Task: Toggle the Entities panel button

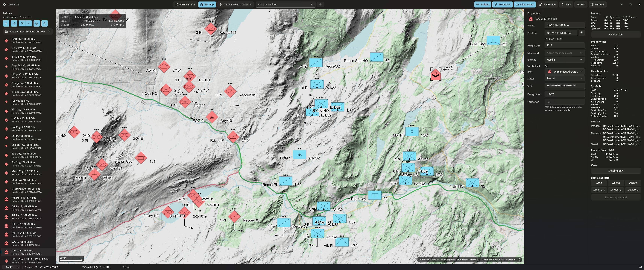Action: pos(482,4)
